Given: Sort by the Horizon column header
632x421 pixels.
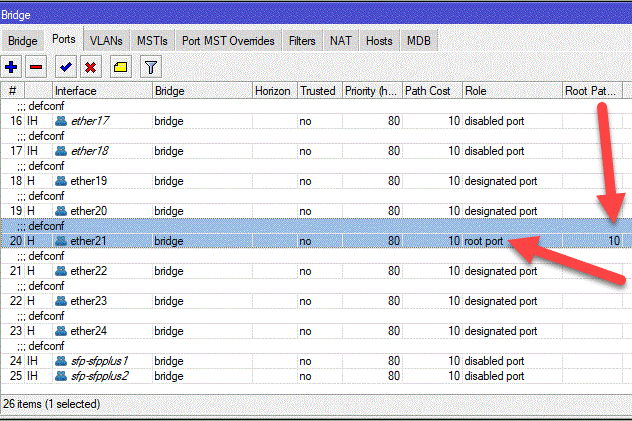Looking at the screenshot, I should pos(275,91).
